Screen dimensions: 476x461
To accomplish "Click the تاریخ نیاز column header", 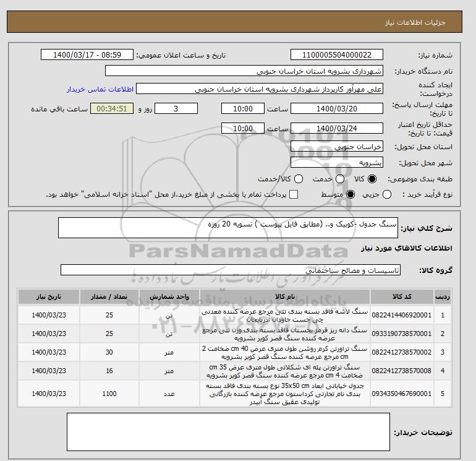I will coord(49,297).
